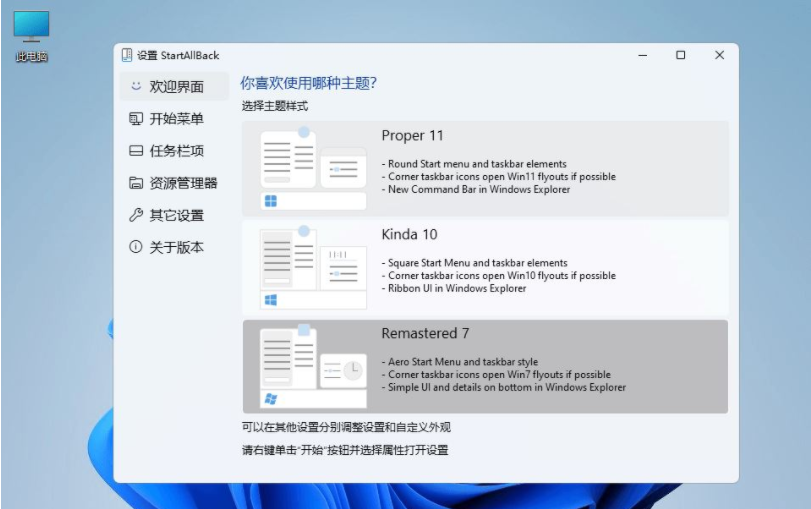Click the heading 你喜欢使用哪种主题?

[308, 83]
